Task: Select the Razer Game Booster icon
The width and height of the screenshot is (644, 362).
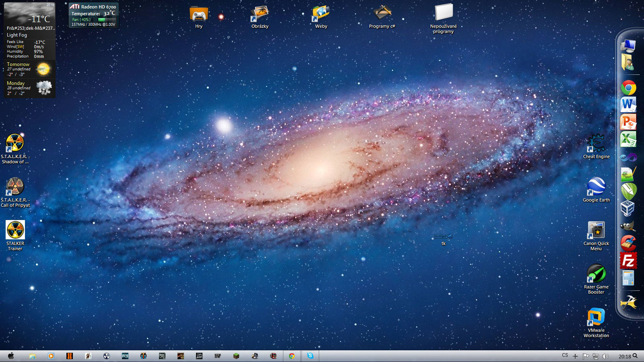Action: coord(596,274)
